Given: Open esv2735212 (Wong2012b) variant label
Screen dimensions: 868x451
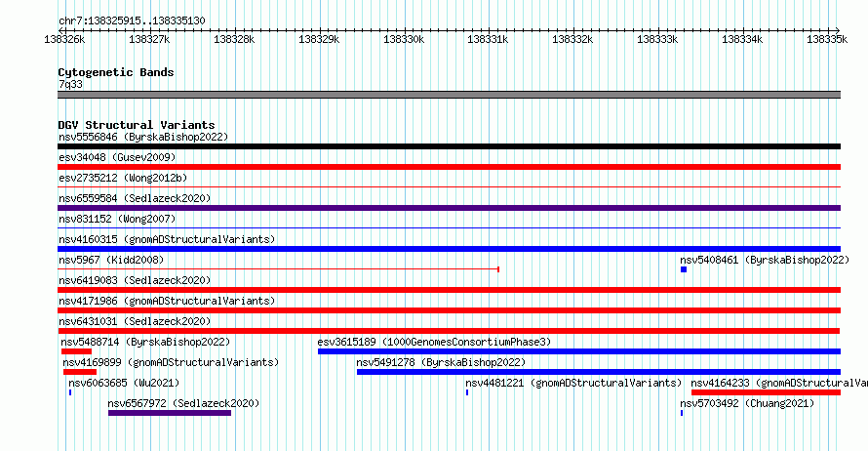Looking at the screenshot, I should coord(123,178).
